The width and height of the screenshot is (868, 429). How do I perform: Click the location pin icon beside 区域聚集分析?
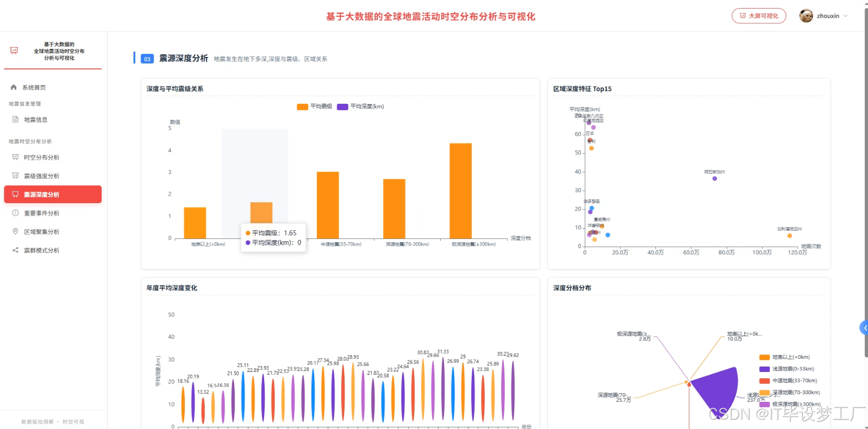point(15,231)
